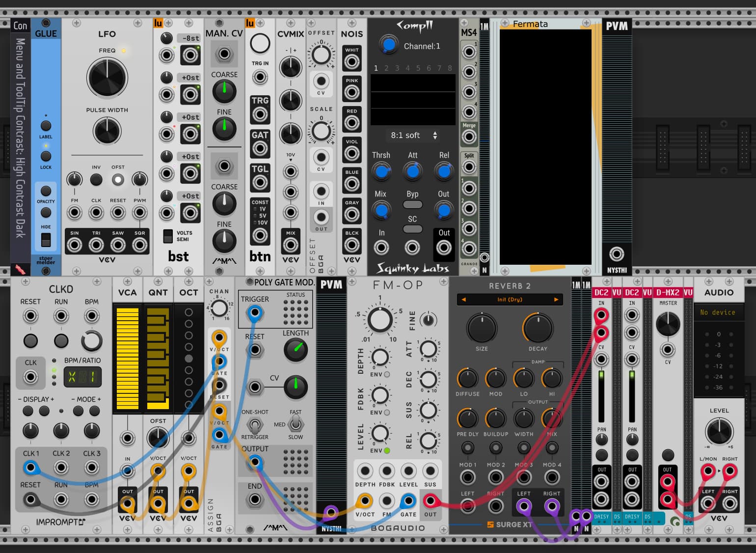This screenshot has height=553, width=756.
Task: Flip the VOLTS/SEMI switch on bst
Action: click(x=168, y=236)
